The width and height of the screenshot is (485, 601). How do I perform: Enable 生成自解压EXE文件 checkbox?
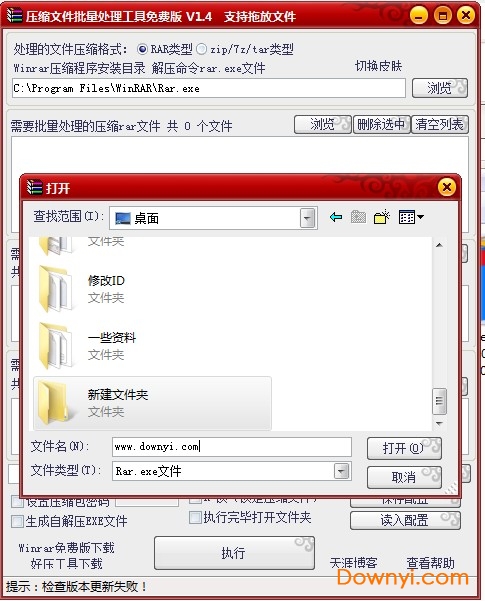tap(17, 521)
